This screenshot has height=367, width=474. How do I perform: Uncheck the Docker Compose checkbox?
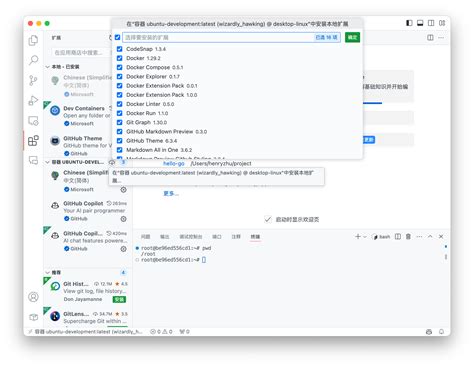tap(119, 67)
